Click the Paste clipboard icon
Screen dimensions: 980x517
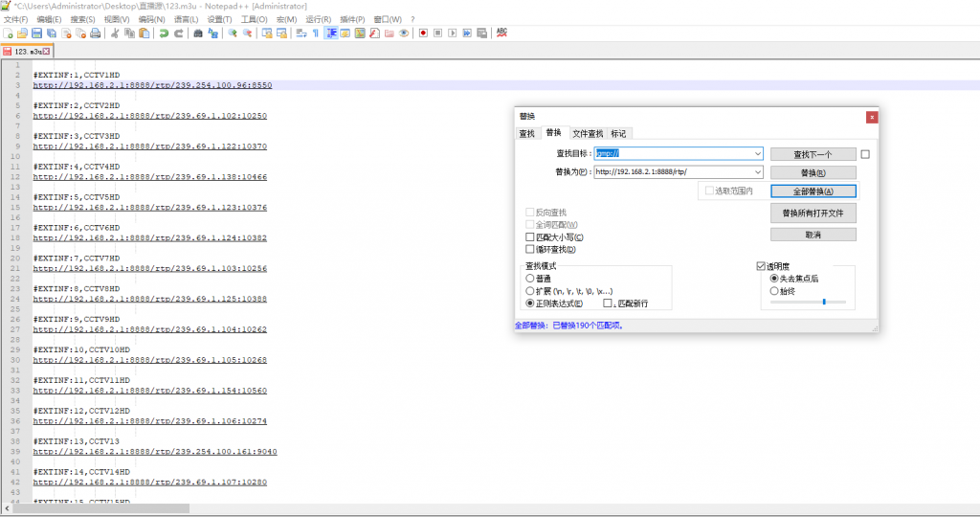pos(145,34)
